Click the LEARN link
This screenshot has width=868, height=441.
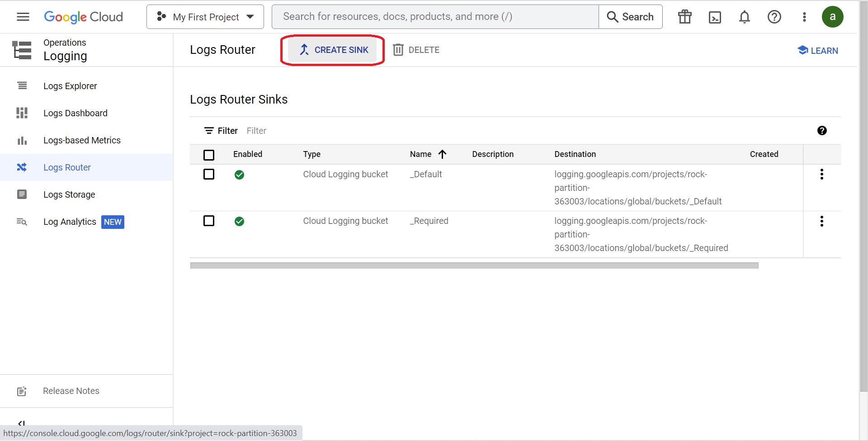(817, 50)
